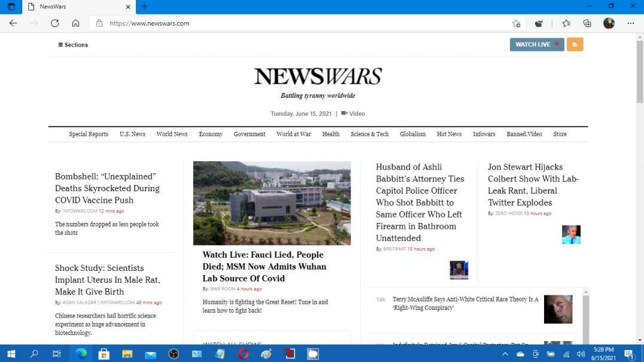Viewport: 644px width, 362px height.
Task: Open the browser profile avatar
Action: click(609, 23)
